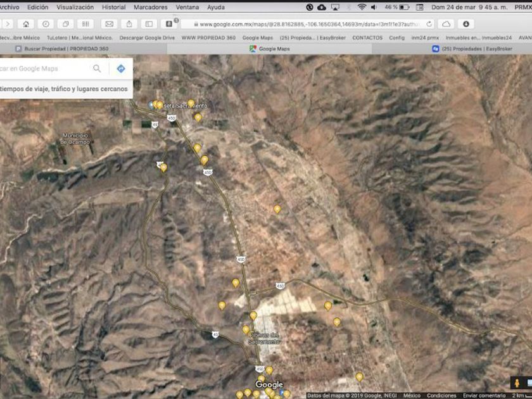Image resolution: width=532 pixels, height=399 pixels.
Task: Click the Condiciones footer link
Action: coord(441,395)
